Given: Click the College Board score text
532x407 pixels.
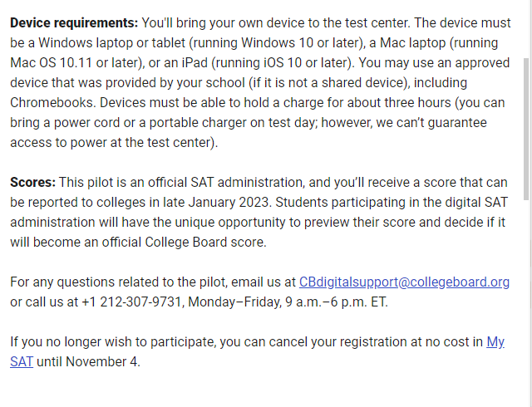Looking at the screenshot, I should point(204,243).
